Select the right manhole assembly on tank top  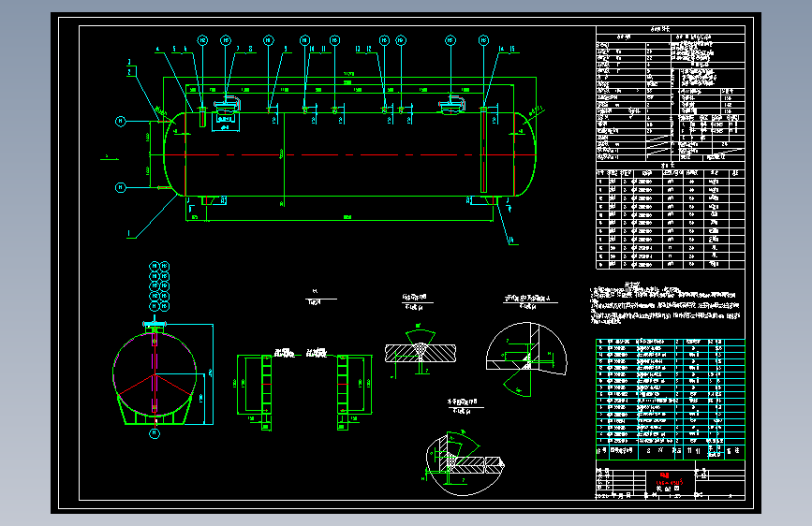pyautogui.click(x=451, y=104)
